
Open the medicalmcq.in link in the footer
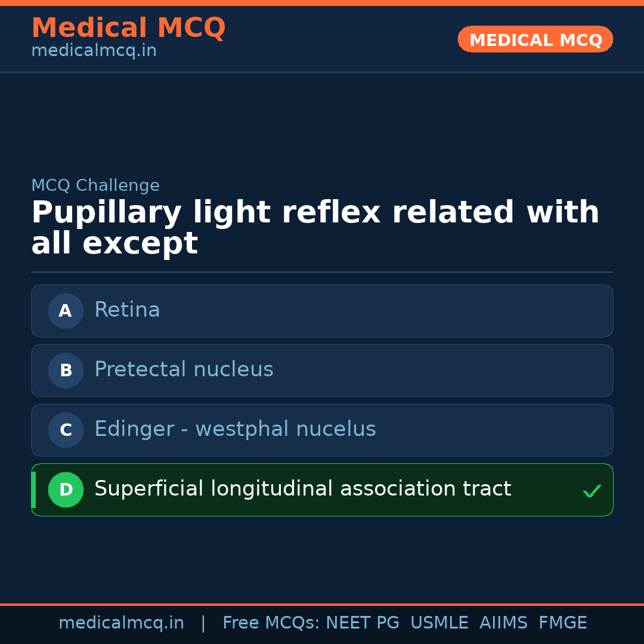(x=121, y=623)
